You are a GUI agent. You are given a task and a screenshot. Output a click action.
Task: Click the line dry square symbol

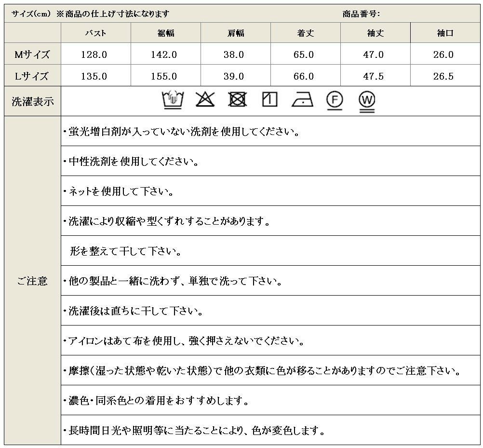[x=269, y=100]
